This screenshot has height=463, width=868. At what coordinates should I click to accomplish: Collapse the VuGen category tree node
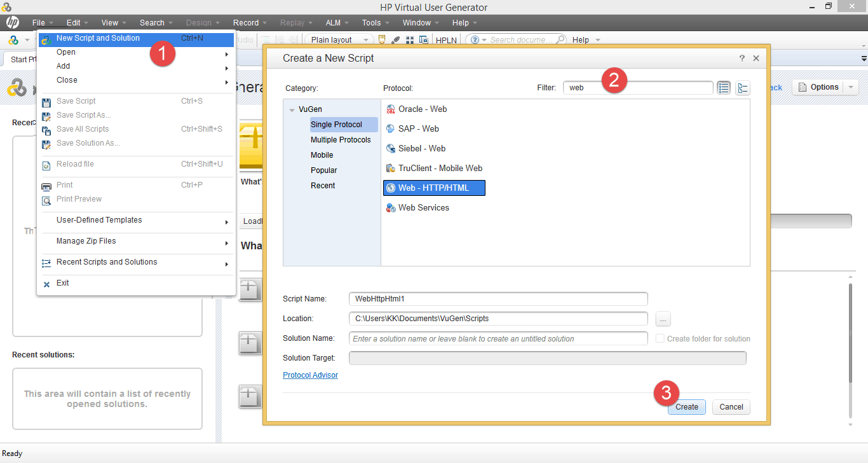(292, 110)
